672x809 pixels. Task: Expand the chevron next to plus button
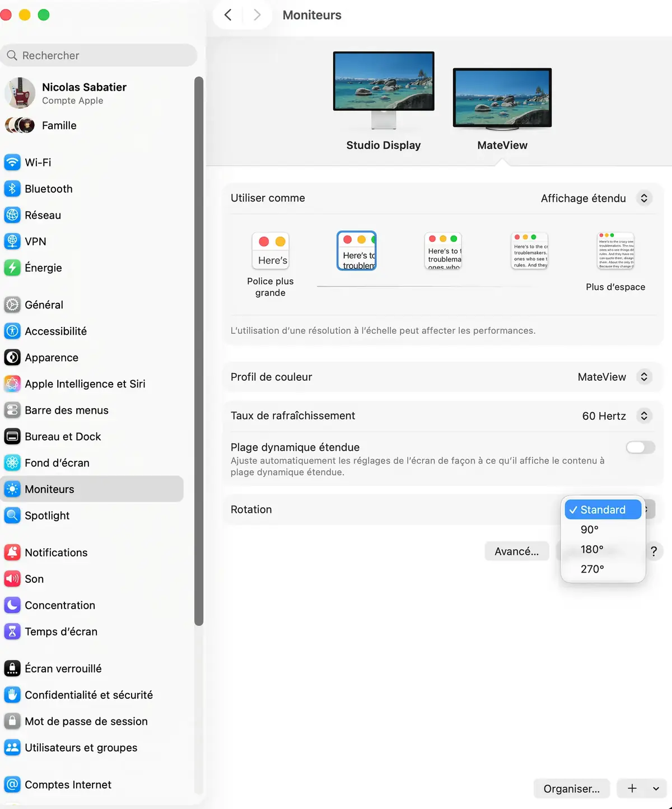pos(656,788)
